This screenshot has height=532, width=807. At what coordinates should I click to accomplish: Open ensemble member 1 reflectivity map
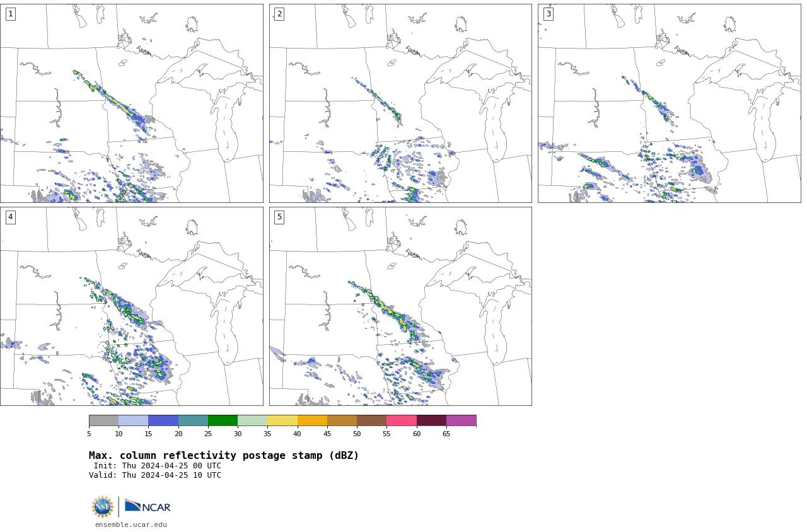coord(131,103)
